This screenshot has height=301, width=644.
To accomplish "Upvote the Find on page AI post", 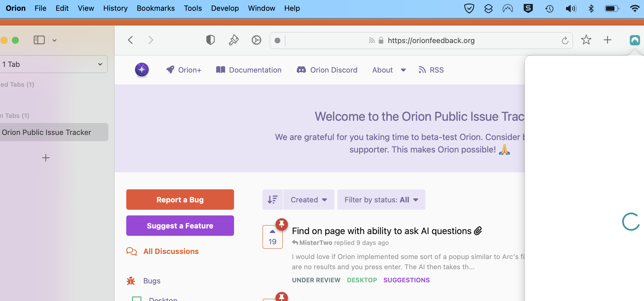I will [272, 232].
